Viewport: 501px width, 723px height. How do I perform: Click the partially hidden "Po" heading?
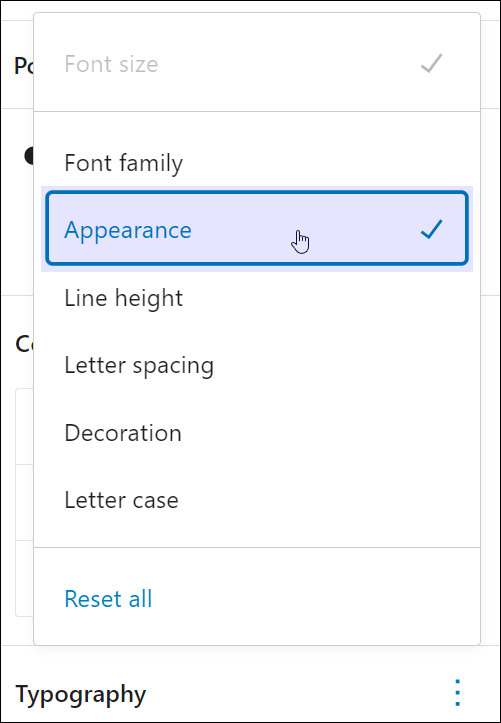24,65
